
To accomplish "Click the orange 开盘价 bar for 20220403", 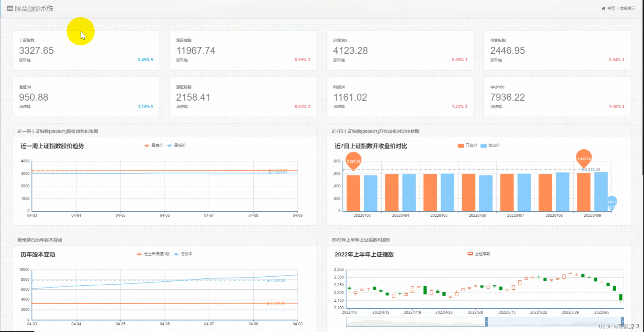I will coord(353,193).
